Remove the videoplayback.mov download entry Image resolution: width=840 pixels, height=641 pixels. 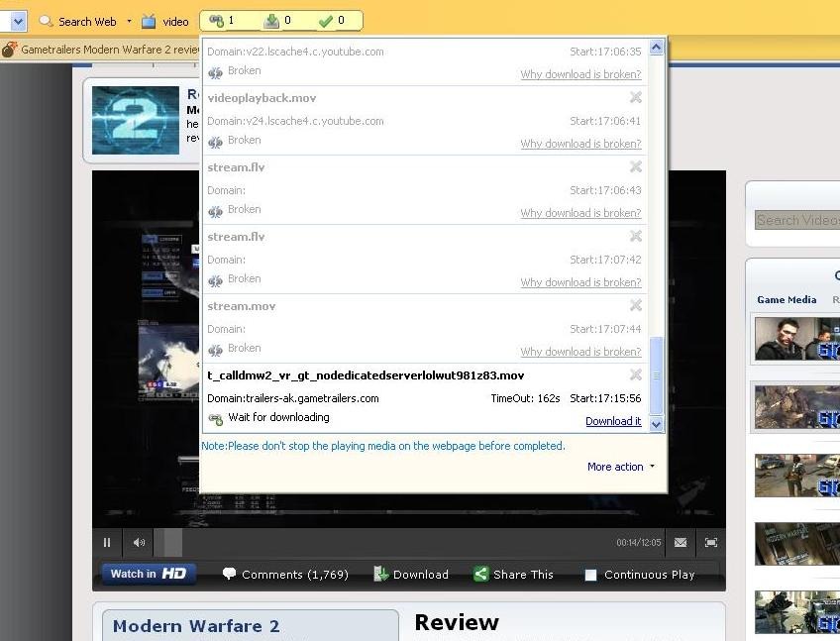pos(635,97)
